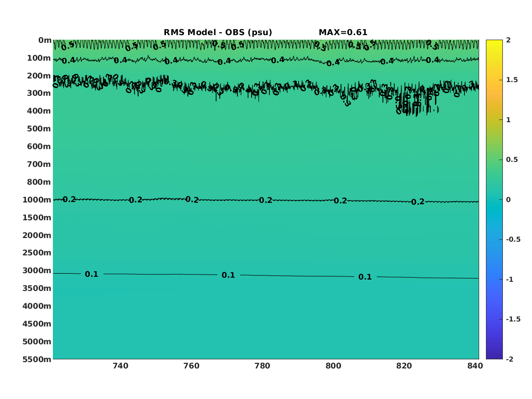Select the x-axis tick label '780'

tap(262, 366)
